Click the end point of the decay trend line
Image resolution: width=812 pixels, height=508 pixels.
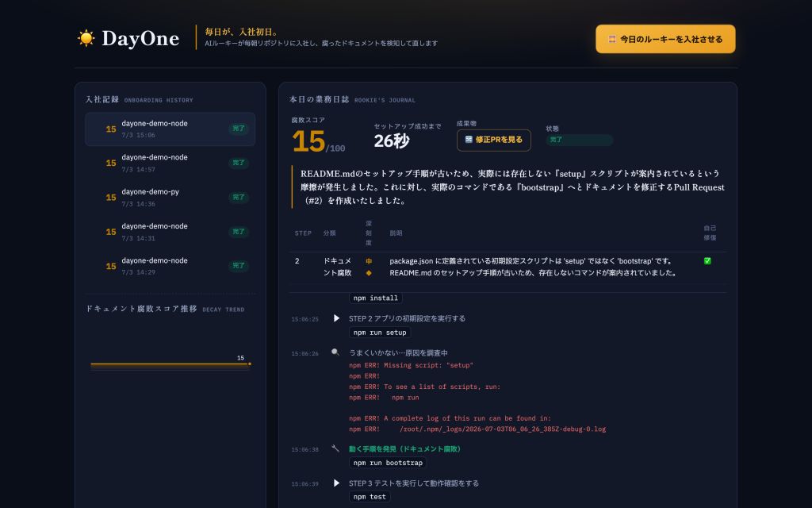pos(250,364)
